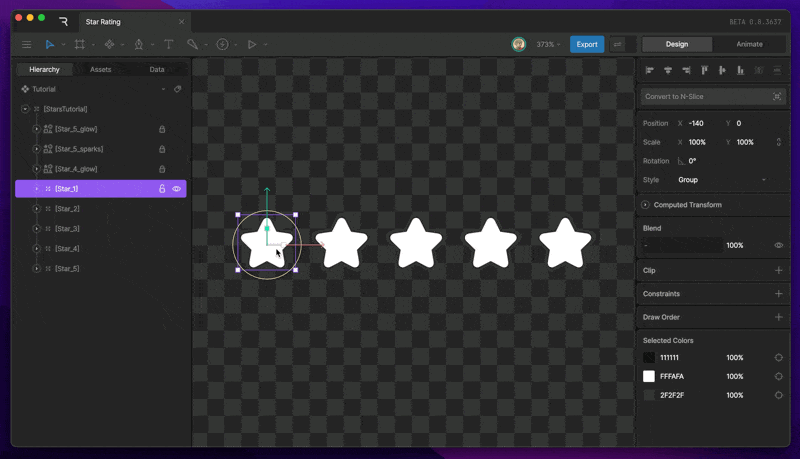Image resolution: width=800 pixels, height=459 pixels.
Task: Click Convert to N-Slice button
Action: click(x=713, y=96)
